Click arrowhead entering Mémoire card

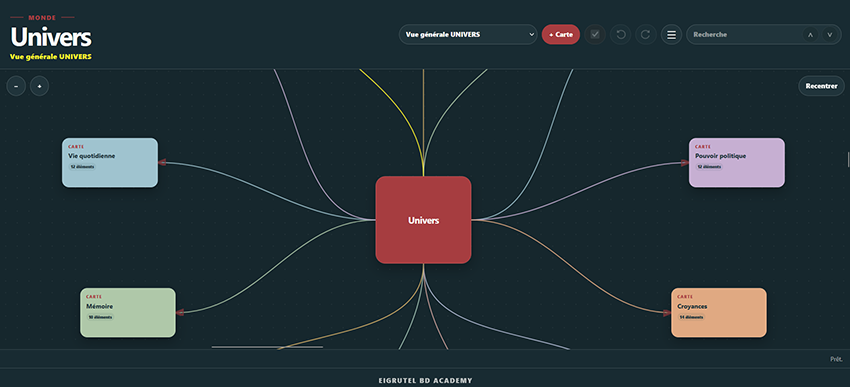(x=180, y=312)
